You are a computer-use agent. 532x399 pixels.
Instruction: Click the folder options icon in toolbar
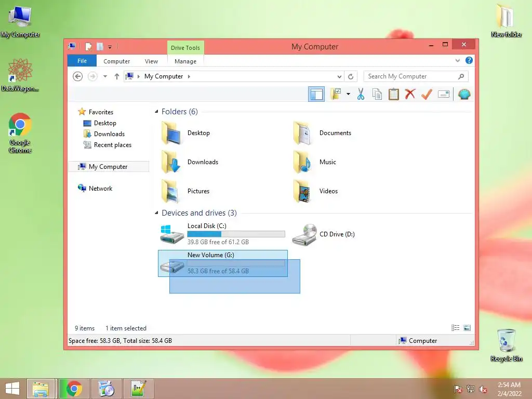tap(336, 94)
